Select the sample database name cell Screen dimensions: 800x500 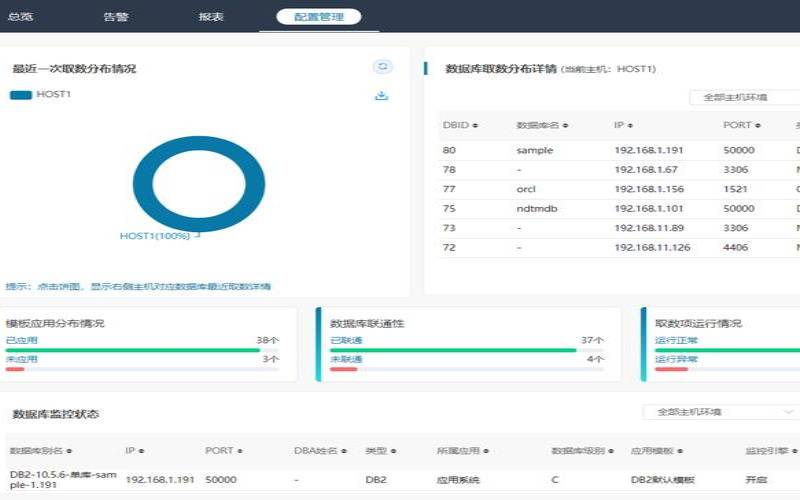click(x=535, y=150)
